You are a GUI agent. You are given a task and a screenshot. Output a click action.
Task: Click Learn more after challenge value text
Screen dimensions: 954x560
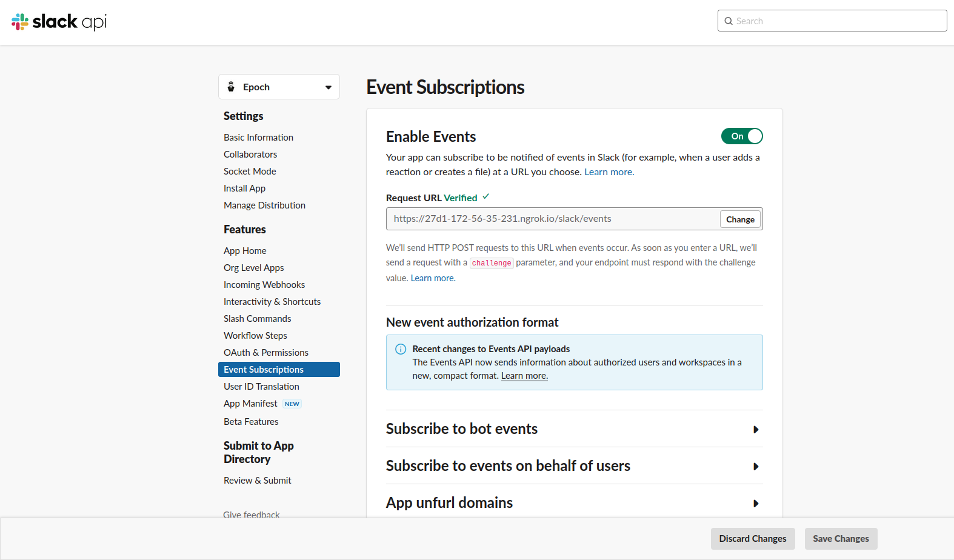433,278
